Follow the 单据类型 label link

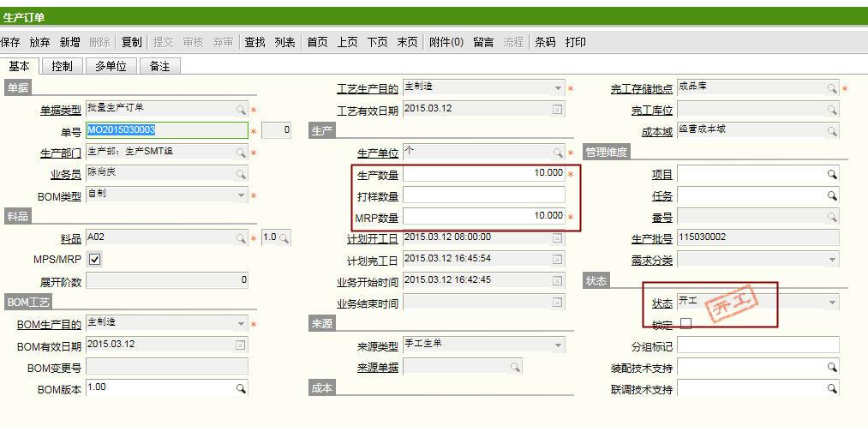[x=60, y=111]
